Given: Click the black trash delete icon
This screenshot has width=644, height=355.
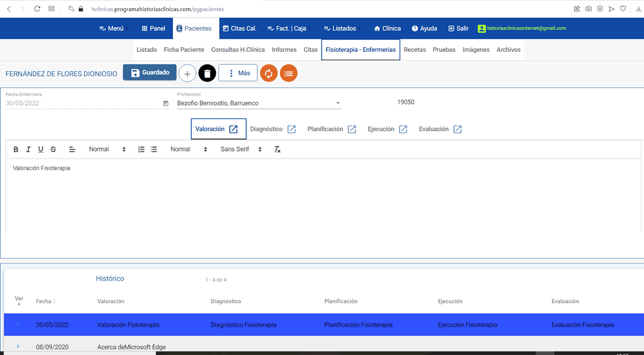Looking at the screenshot, I should [x=207, y=73].
